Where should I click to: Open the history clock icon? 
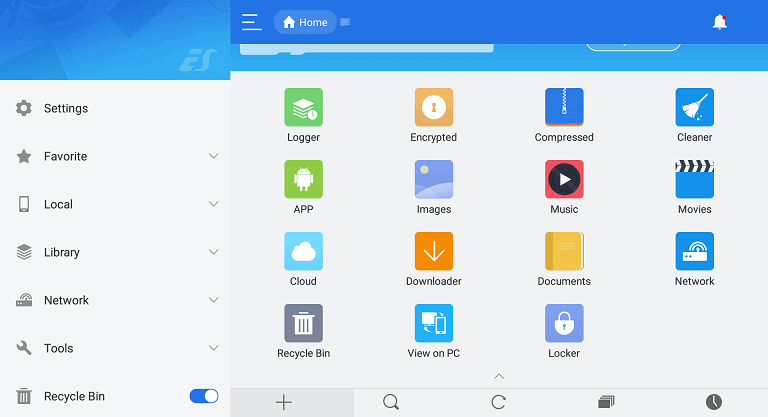pos(714,402)
